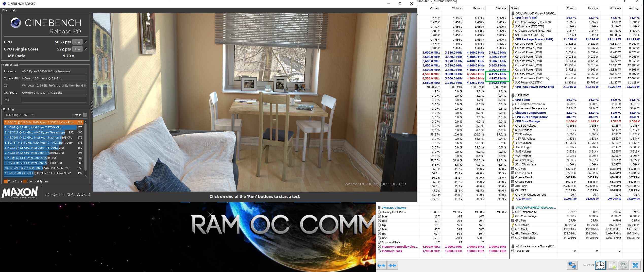The image size is (644, 272).
Task: Click the thermometer icon beside Chipset Temperature
Action: [x=513, y=113]
